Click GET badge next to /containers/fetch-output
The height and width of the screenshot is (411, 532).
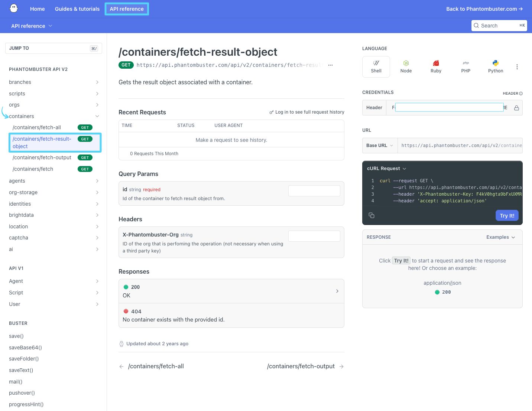point(85,157)
